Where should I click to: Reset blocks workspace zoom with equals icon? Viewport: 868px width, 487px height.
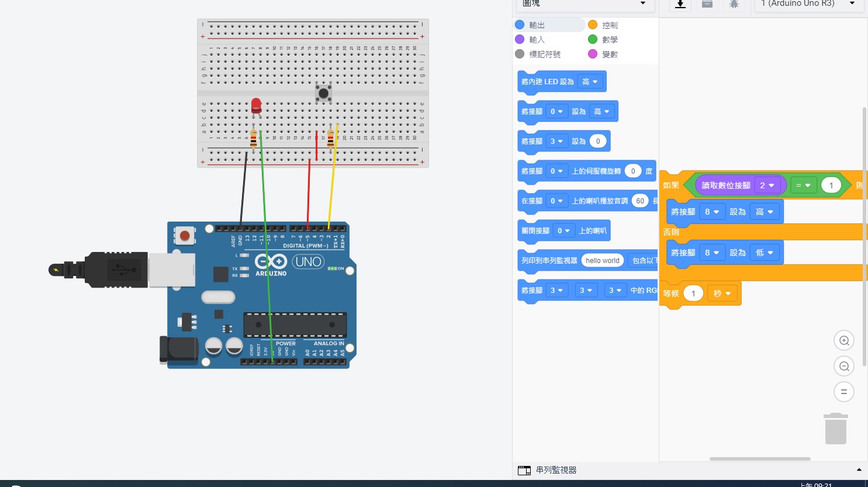[x=843, y=392]
